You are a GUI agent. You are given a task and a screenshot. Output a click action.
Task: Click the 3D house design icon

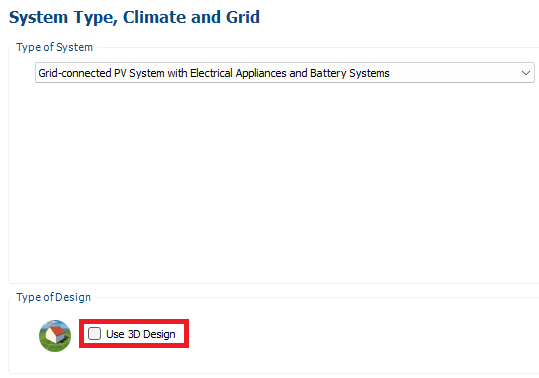55,336
